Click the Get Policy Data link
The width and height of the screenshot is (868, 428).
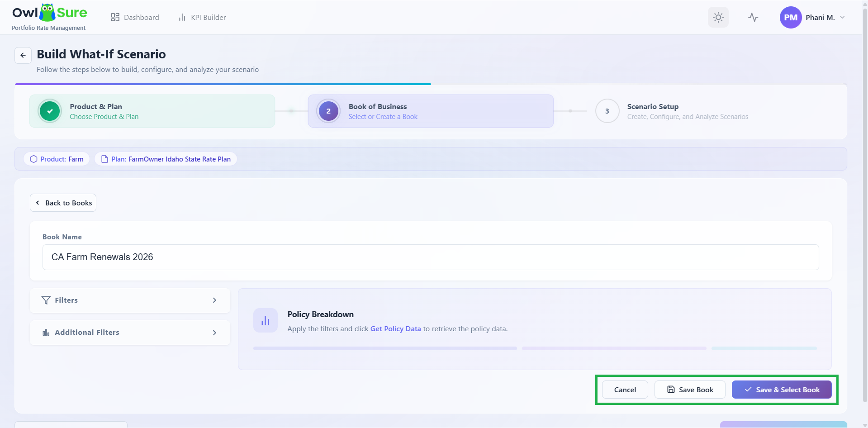click(x=395, y=329)
